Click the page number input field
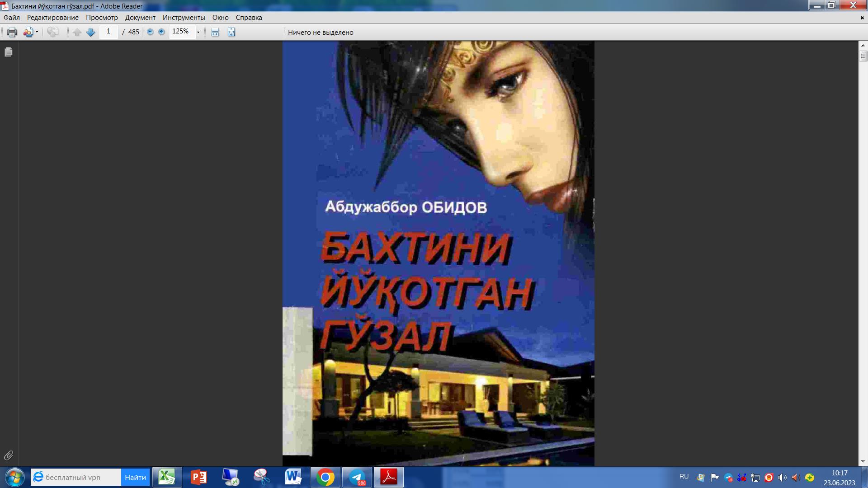This screenshot has width=868, height=488. (108, 32)
